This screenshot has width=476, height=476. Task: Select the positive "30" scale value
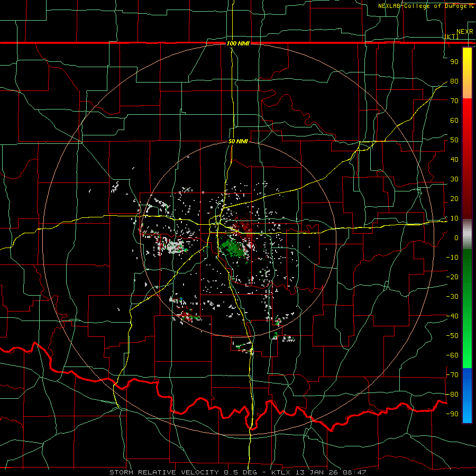coord(454,179)
